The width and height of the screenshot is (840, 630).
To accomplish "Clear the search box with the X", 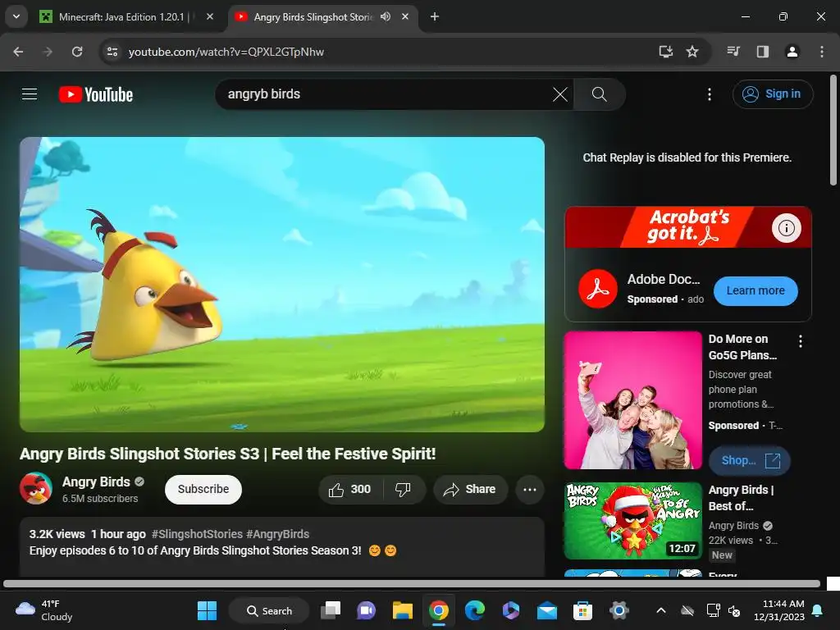I will 559,94.
